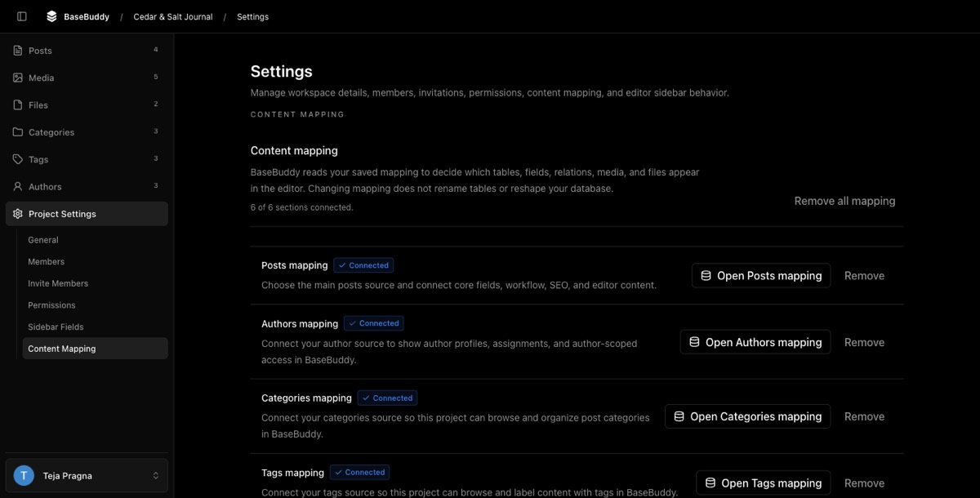Click the Project Settings gear icon

click(18, 214)
